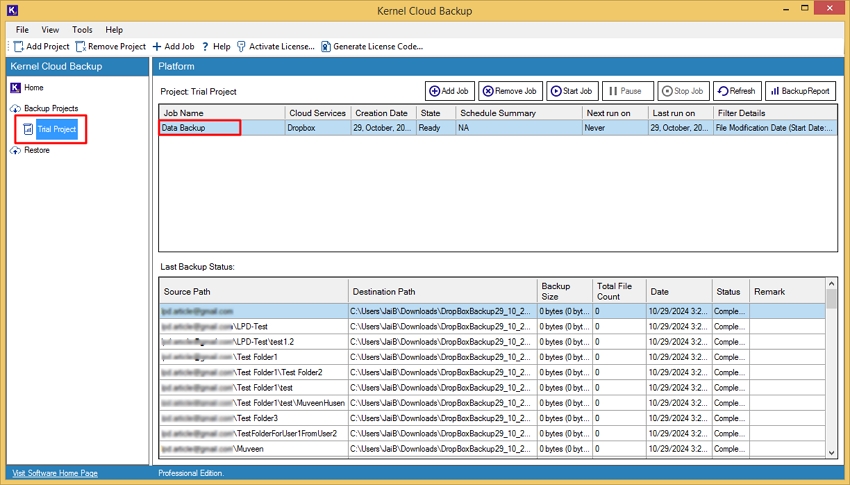Viewport: 850px width, 485px height.
Task: Click the Refresh button
Action: 737,91
